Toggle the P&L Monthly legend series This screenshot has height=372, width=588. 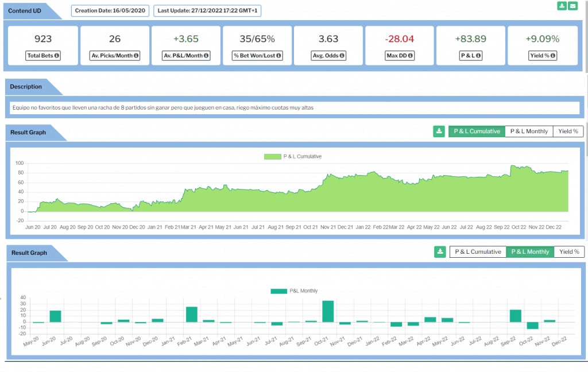click(294, 291)
